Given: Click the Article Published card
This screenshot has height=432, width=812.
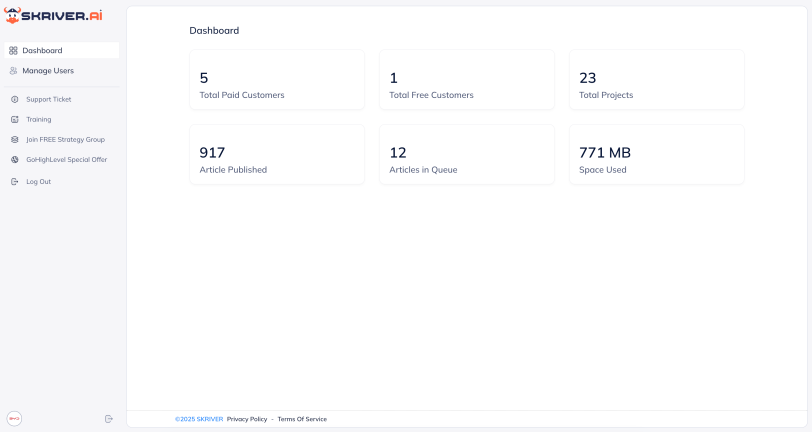Looking at the screenshot, I should tap(277, 154).
